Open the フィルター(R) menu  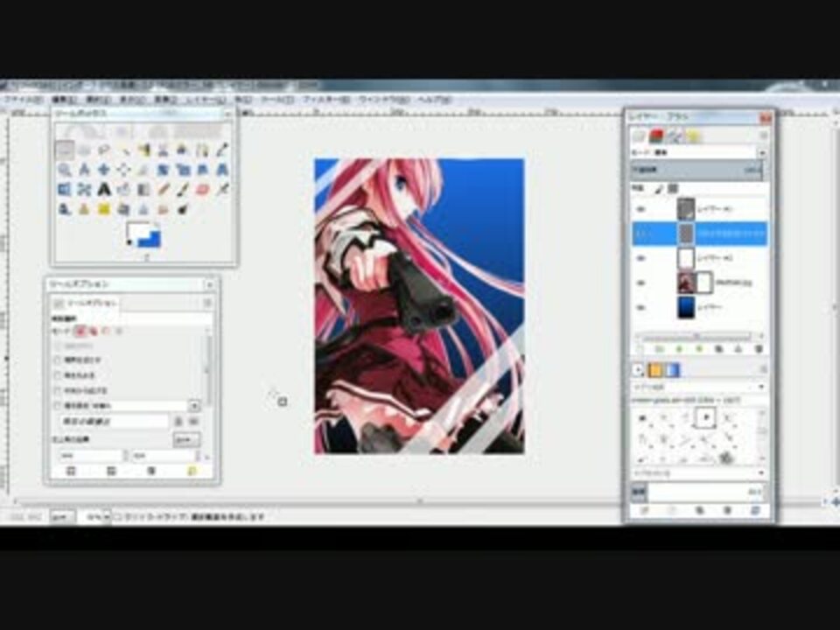coord(326,100)
